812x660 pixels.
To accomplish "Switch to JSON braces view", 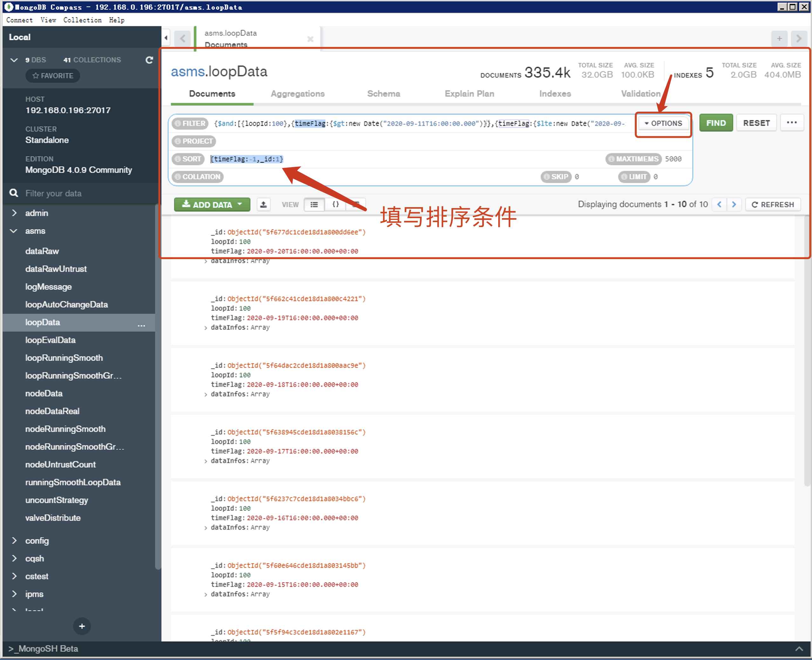I will (x=335, y=205).
